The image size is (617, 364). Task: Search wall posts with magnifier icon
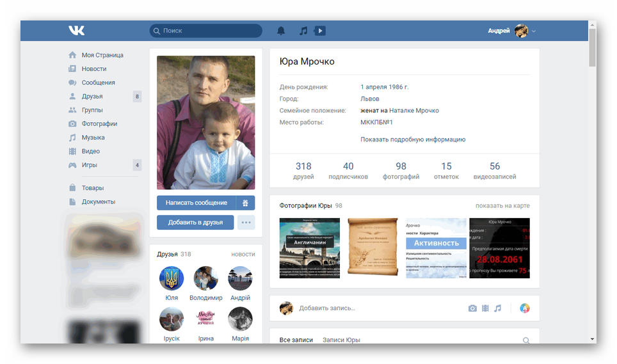526,340
